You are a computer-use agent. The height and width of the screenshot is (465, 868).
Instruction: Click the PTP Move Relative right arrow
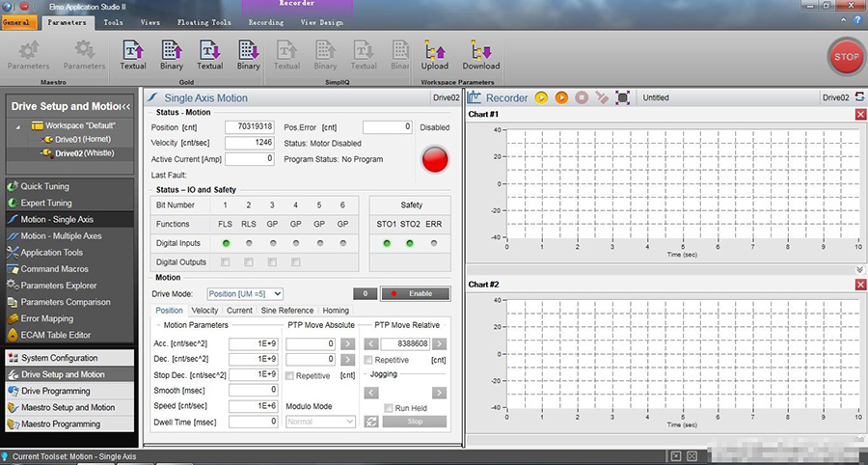(439, 343)
